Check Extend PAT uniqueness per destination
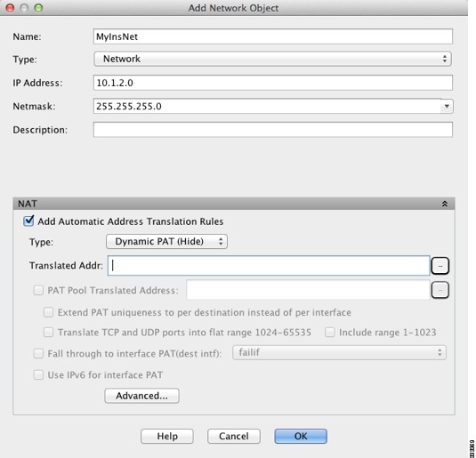Image resolution: width=476 pixels, height=458 pixels. pyautogui.click(x=48, y=312)
